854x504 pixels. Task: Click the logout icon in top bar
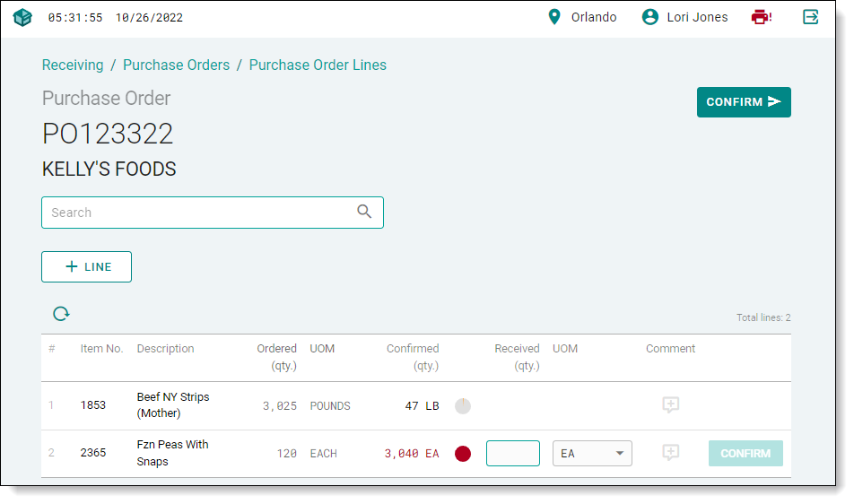tap(811, 17)
